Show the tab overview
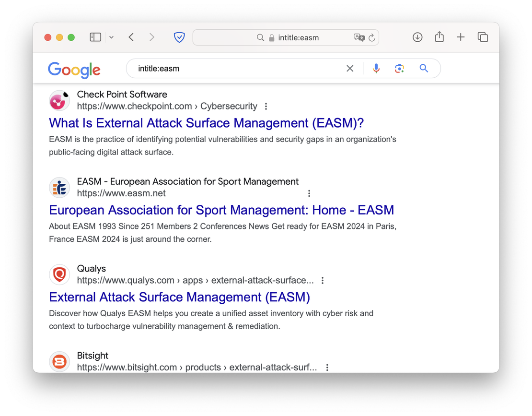 483,37
